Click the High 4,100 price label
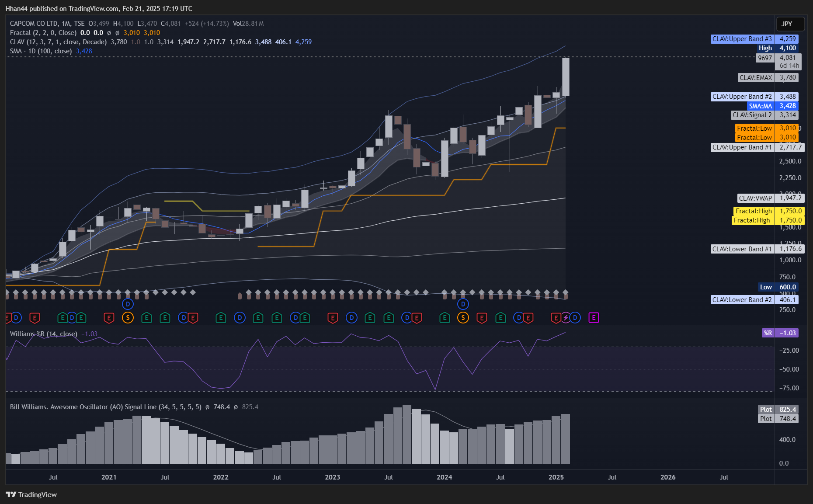 pos(778,48)
